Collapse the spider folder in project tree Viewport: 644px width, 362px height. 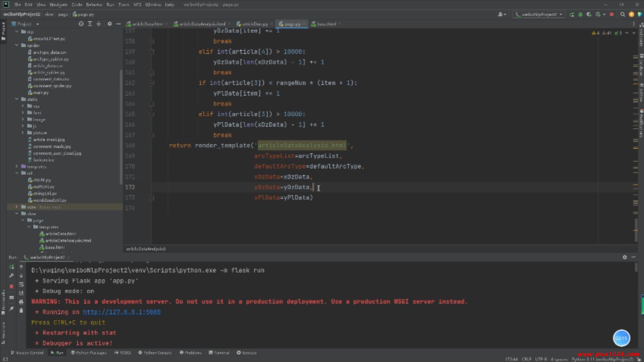pyautogui.click(x=17, y=45)
